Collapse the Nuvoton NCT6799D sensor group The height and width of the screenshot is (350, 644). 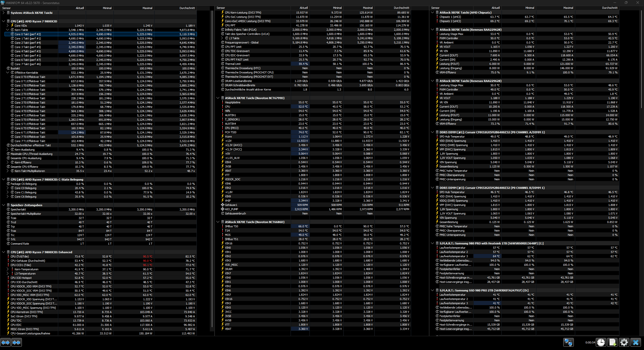tap(218, 98)
